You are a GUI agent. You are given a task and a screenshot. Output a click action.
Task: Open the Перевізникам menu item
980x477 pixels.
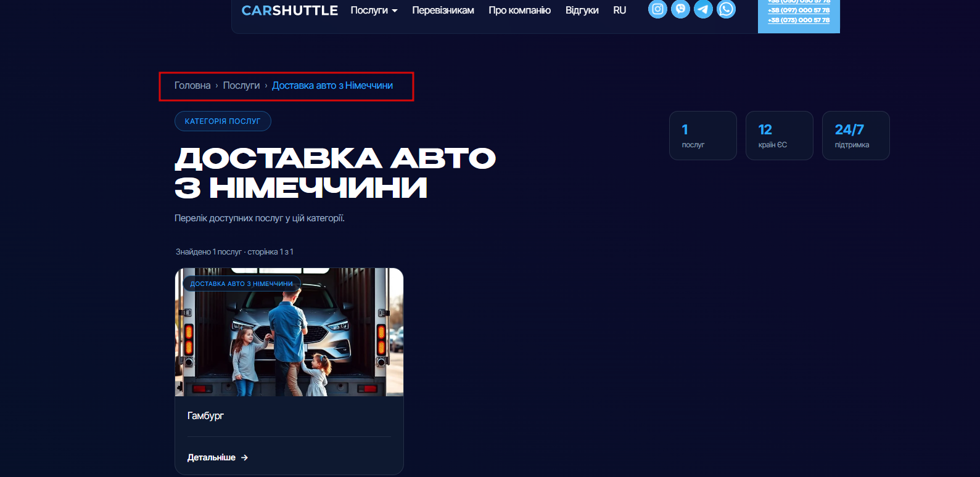point(443,10)
